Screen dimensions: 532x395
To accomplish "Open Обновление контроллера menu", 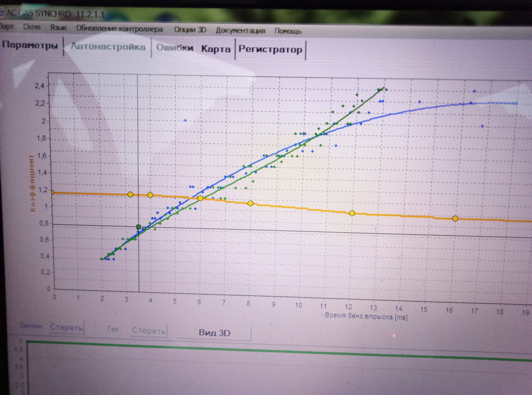I will pos(119,29).
